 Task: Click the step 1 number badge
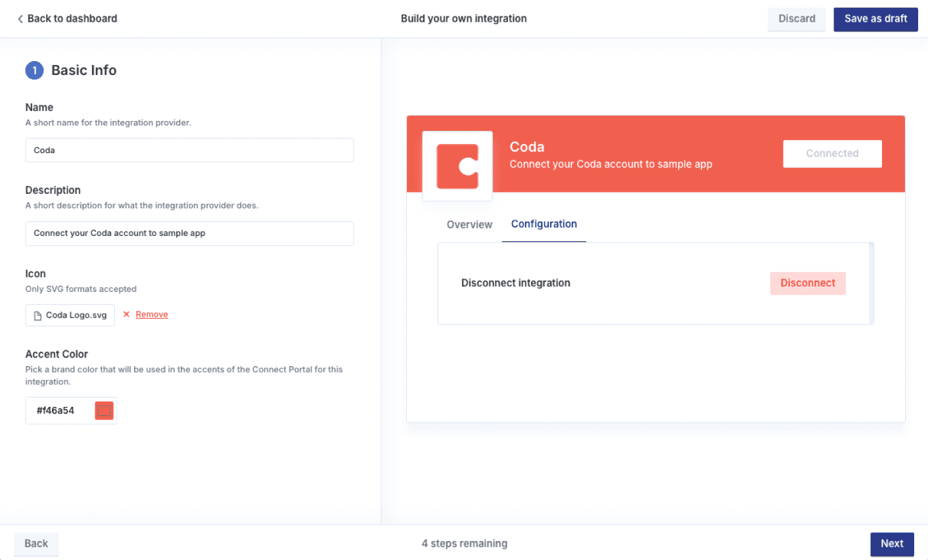(34, 70)
